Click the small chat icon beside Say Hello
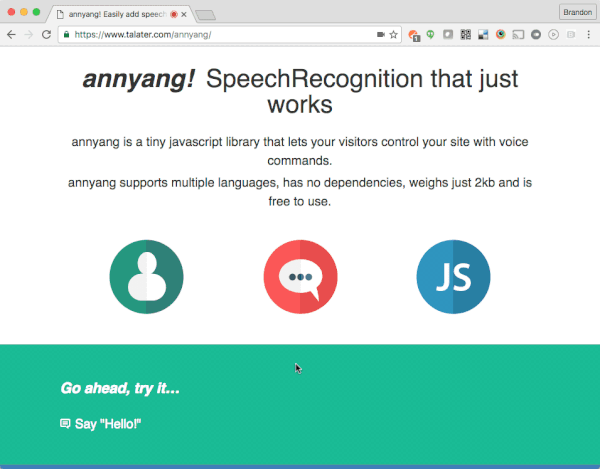Screen dimensions: 600x469 [x=65, y=423]
